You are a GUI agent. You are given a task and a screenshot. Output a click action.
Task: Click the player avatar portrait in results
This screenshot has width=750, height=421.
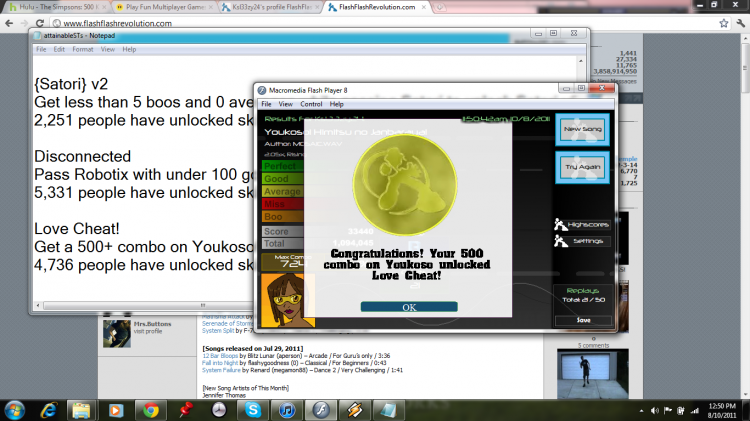[288, 300]
